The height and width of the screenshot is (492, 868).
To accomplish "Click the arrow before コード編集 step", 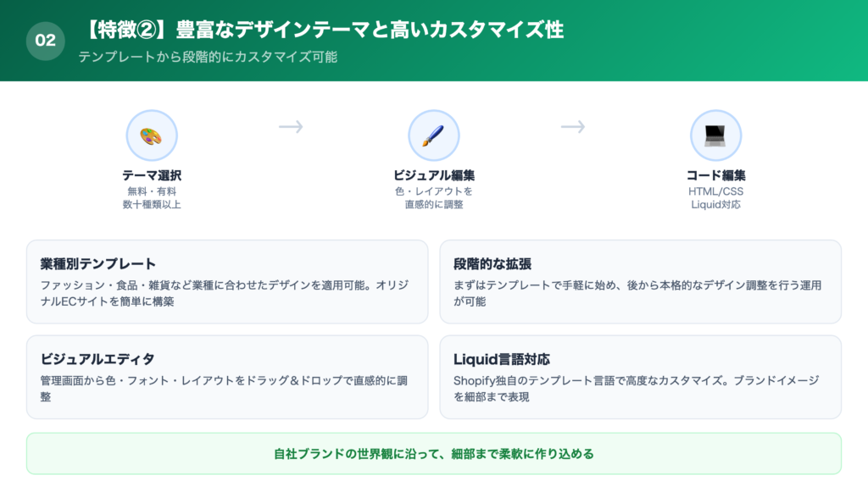I will click(x=573, y=127).
